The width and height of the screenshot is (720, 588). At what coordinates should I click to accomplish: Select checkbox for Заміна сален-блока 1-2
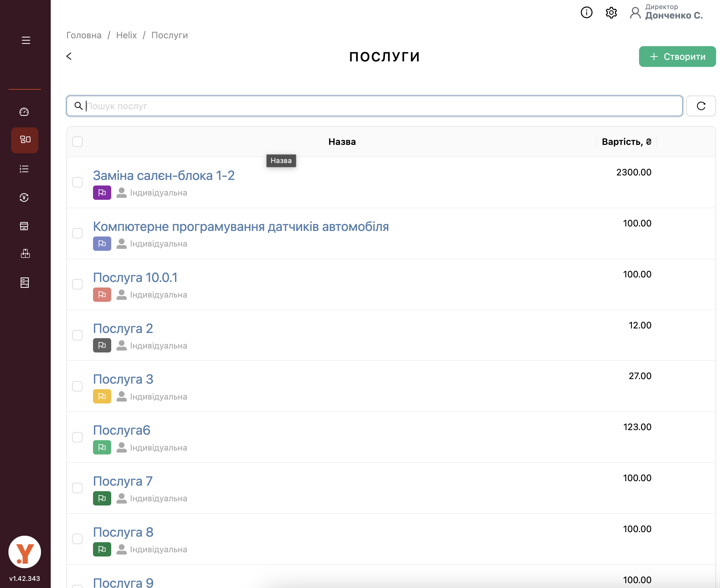(78, 182)
